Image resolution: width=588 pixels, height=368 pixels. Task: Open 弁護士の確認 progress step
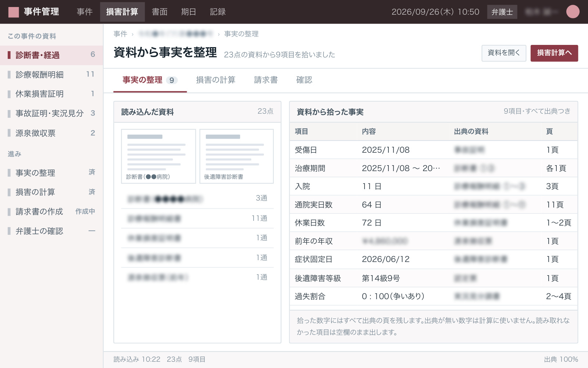pyautogui.click(x=51, y=231)
